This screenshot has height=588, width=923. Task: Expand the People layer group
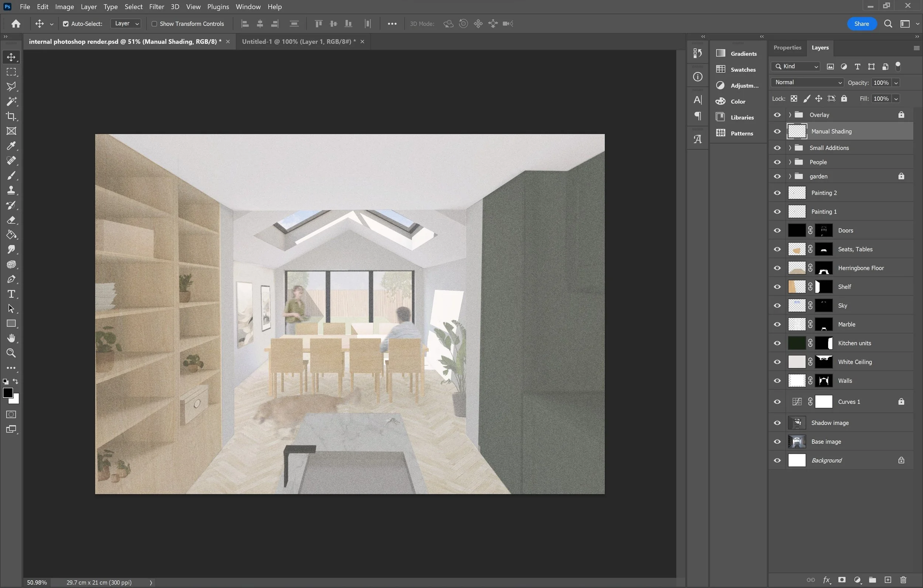[x=790, y=162]
